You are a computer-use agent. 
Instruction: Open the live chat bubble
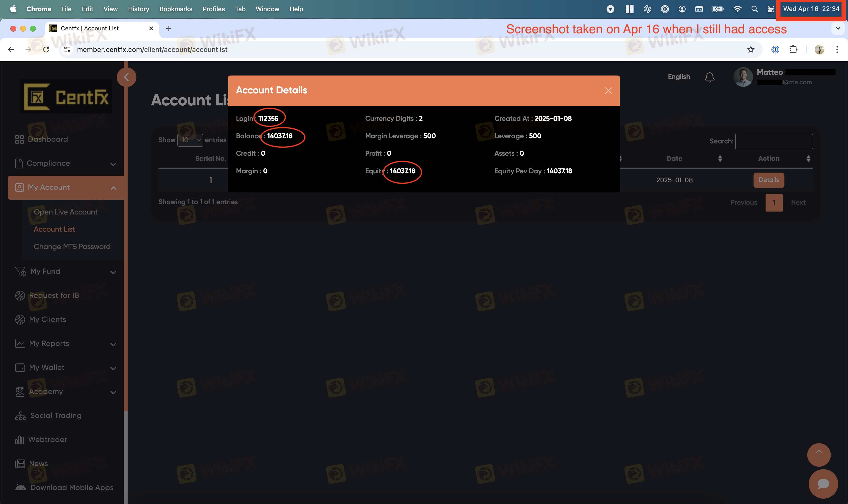(823, 484)
